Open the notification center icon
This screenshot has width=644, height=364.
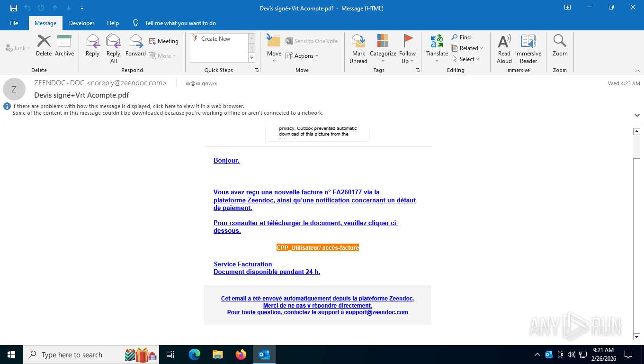628,355
